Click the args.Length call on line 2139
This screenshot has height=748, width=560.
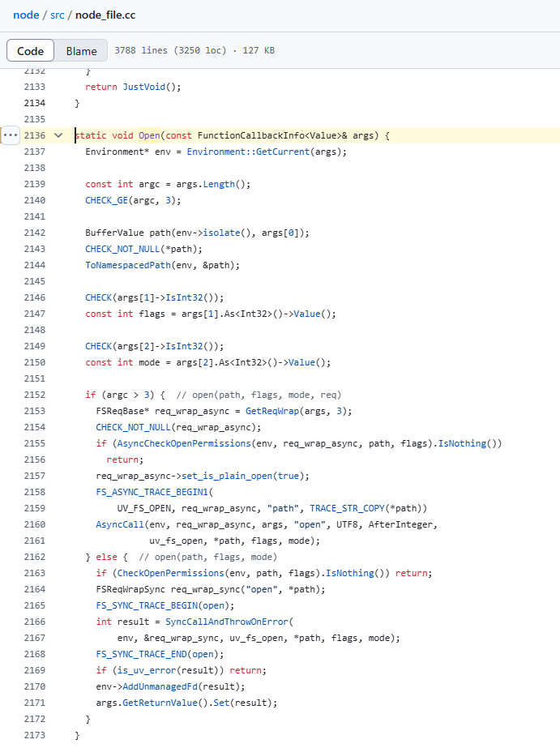coord(219,184)
